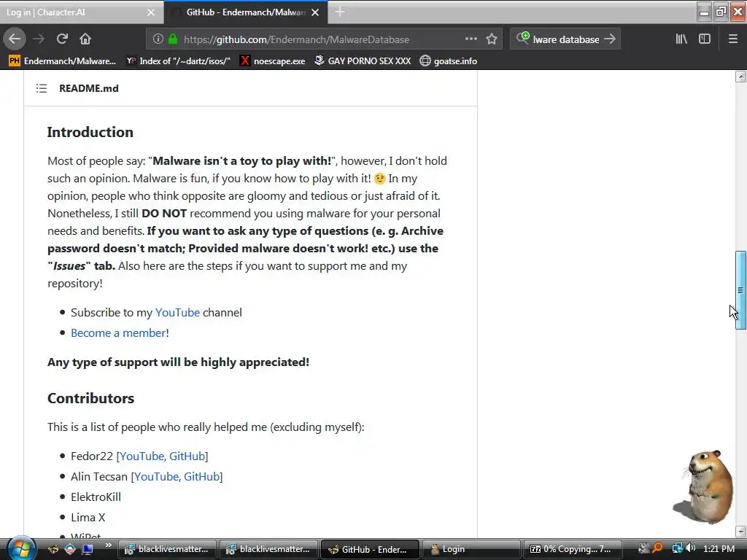Close the Character.AI login tab

[x=151, y=12]
